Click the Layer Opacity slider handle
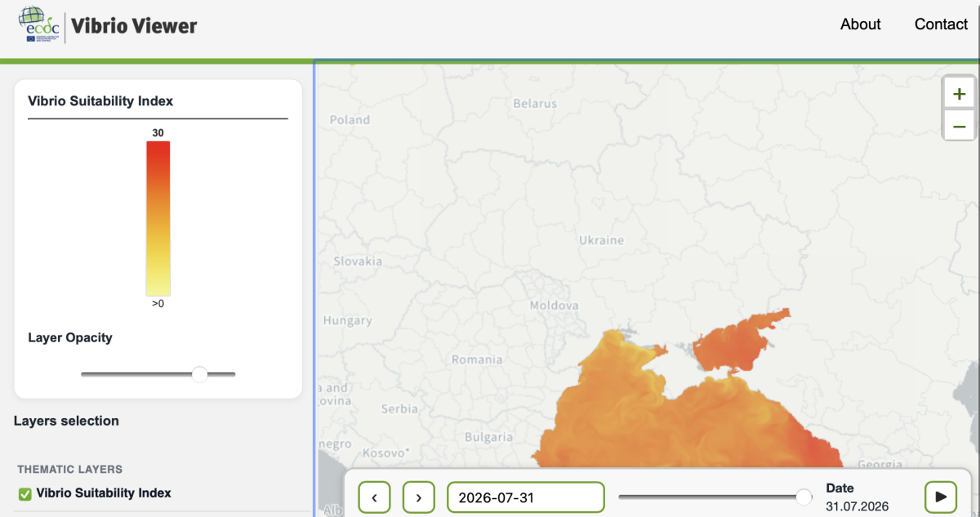Image resolution: width=980 pixels, height=517 pixels. (199, 374)
